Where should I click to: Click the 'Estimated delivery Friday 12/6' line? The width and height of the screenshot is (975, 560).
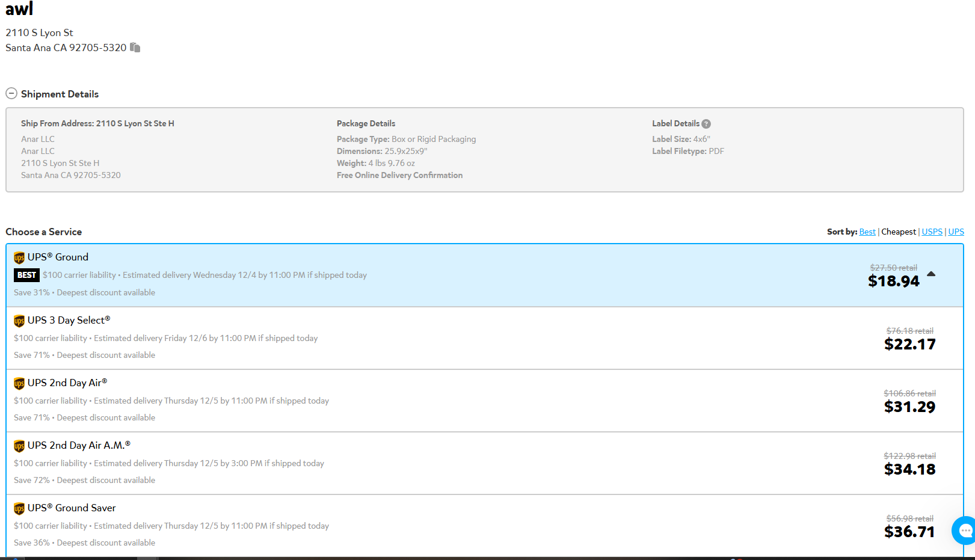(x=165, y=338)
